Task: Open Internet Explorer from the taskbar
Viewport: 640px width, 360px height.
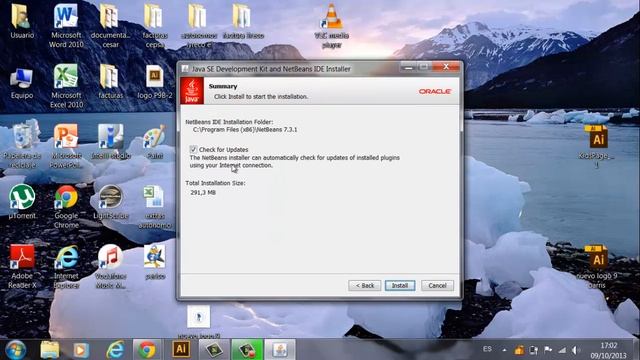Action: point(116,350)
